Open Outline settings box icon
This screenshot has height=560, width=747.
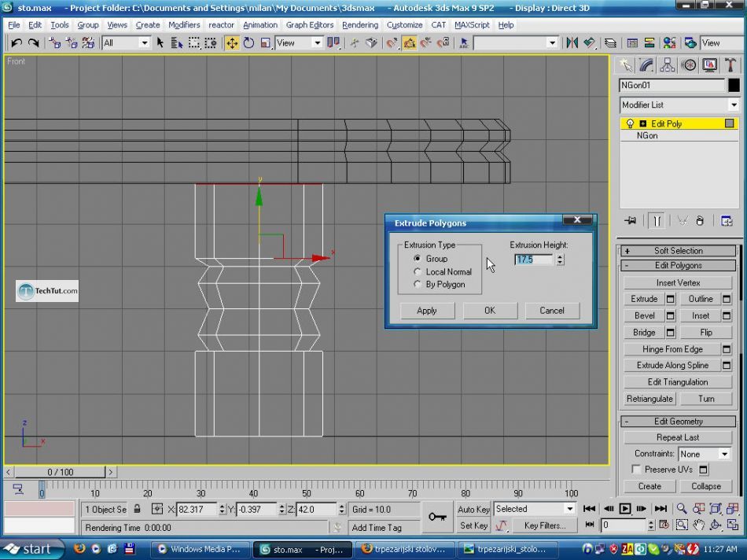click(727, 300)
